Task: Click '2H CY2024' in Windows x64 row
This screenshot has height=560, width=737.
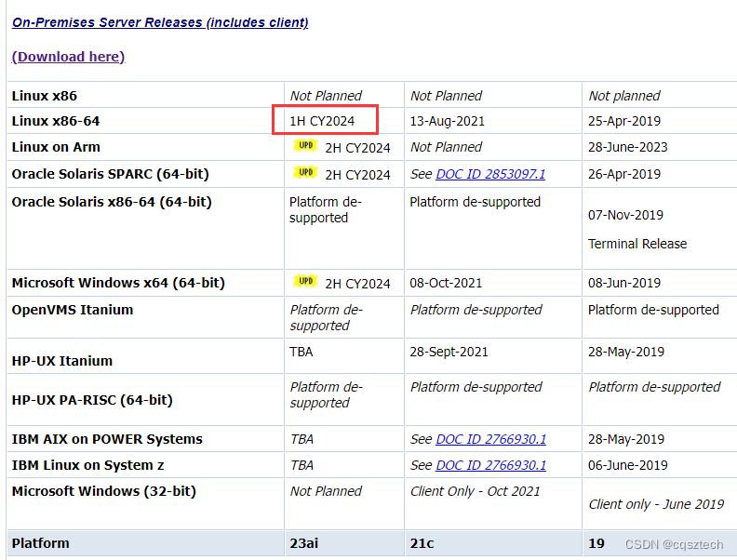Action: (x=357, y=284)
